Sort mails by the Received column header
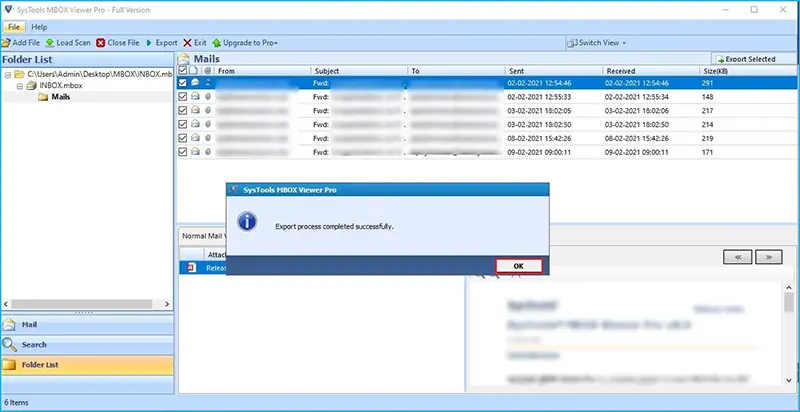Viewport: 800px width, 412px height. [x=651, y=71]
